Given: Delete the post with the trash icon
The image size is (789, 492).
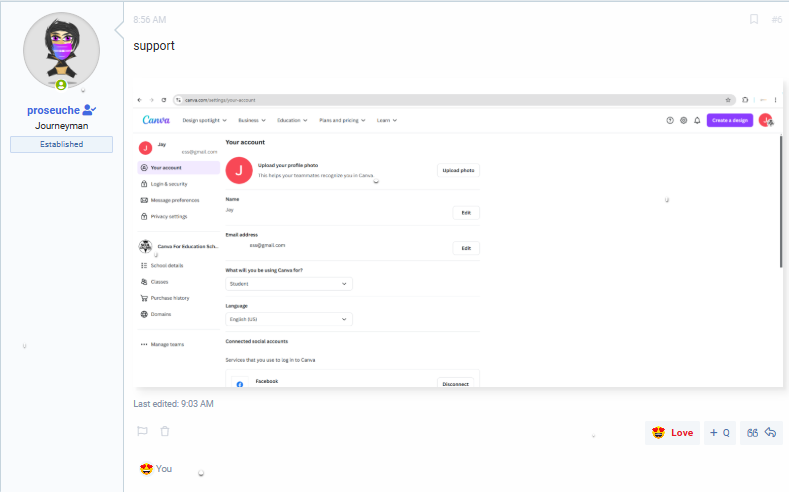Looking at the screenshot, I should click(x=165, y=431).
